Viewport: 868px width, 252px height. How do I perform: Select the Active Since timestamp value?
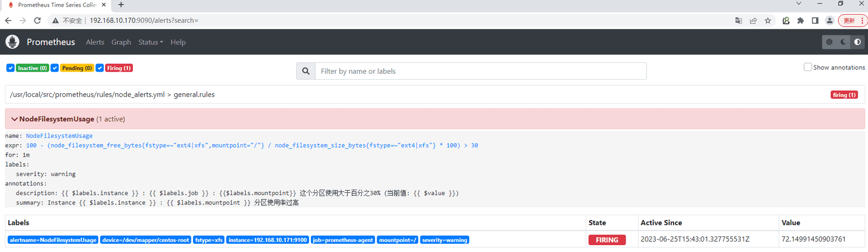click(x=695, y=239)
